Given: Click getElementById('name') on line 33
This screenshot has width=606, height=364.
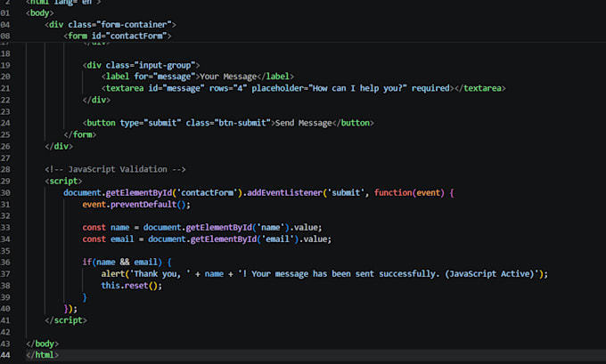Looking at the screenshot, I should 237,227.
